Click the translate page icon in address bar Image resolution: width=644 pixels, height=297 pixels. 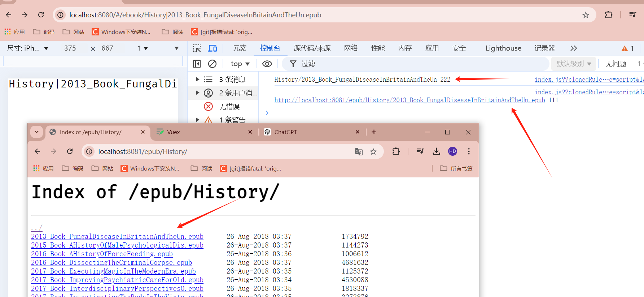[x=359, y=151]
